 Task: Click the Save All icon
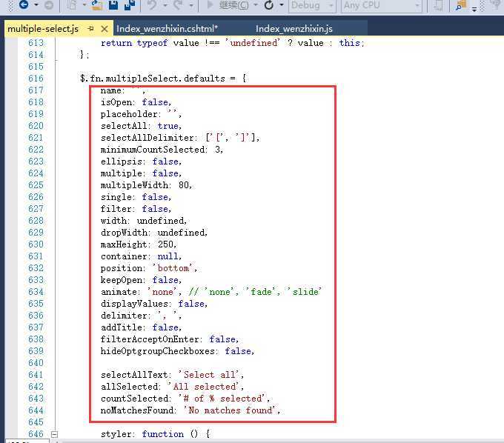pos(130,5)
